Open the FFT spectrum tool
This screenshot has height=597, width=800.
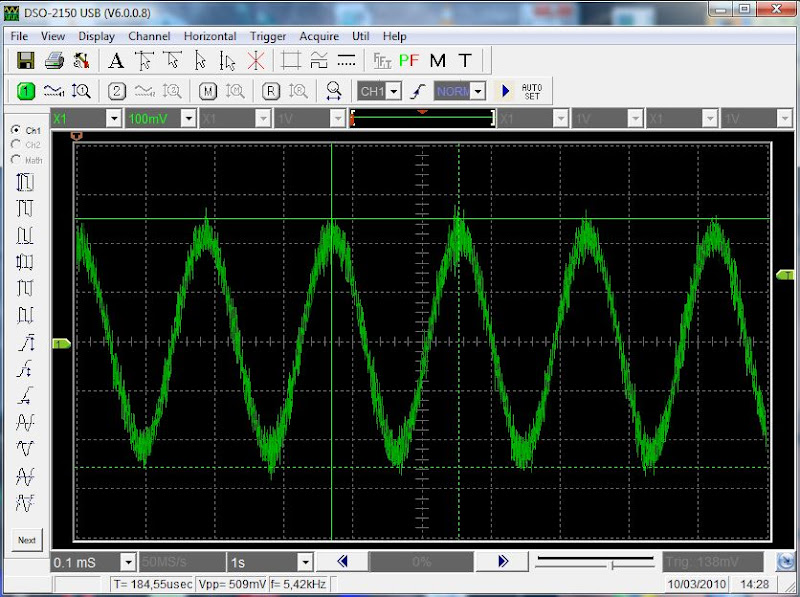[382, 61]
